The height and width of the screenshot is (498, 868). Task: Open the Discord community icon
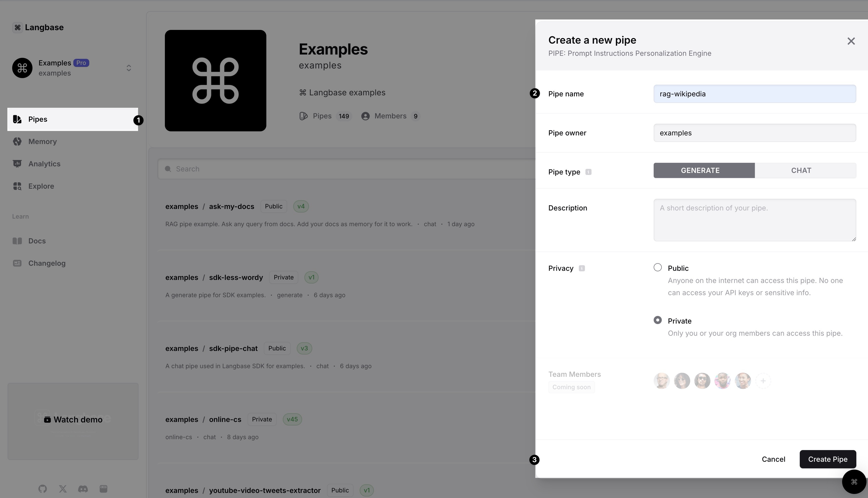click(x=83, y=489)
